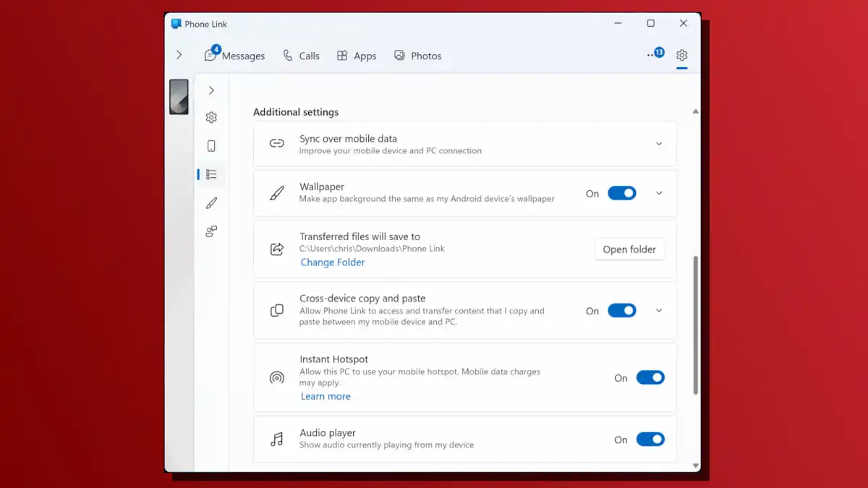This screenshot has height=488, width=868.
Task: Toggle the Audio player switch
Action: pos(650,439)
